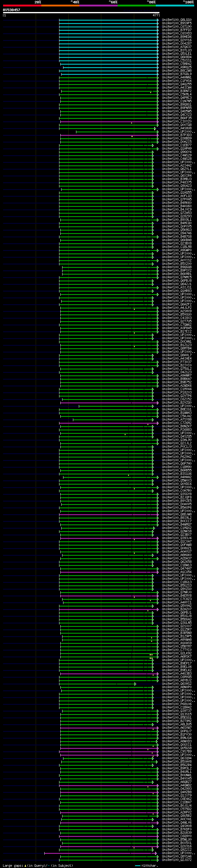Select hit UniRef100_B7FFD7
This screenshot has height=868, width=197.
pyautogui.click(x=176, y=30)
